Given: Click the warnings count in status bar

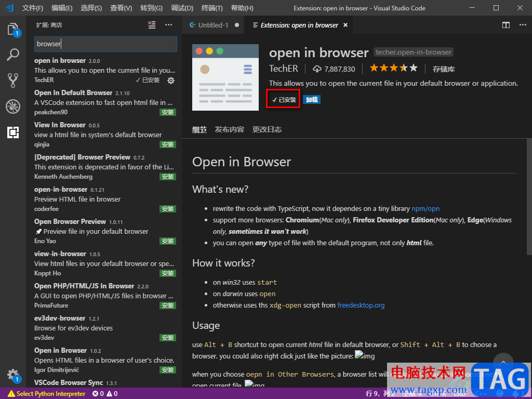Looking at the screenshot, I should point(112,394).
